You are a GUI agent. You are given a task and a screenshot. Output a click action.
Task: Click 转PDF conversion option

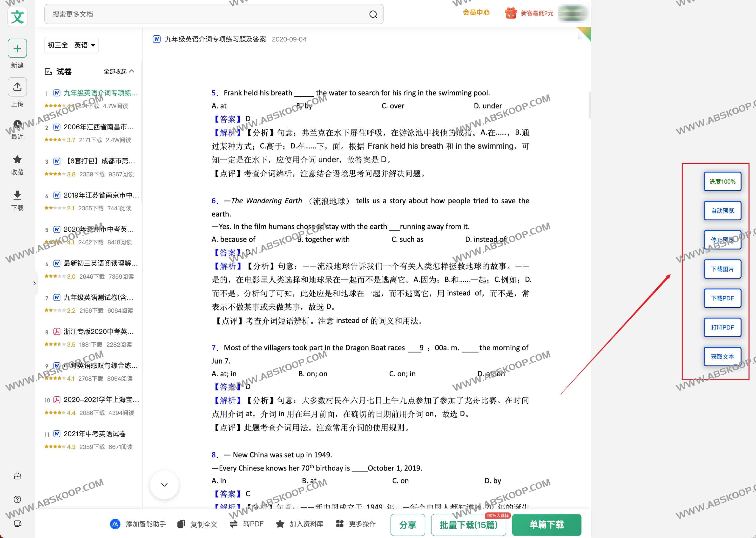[246, 524]
